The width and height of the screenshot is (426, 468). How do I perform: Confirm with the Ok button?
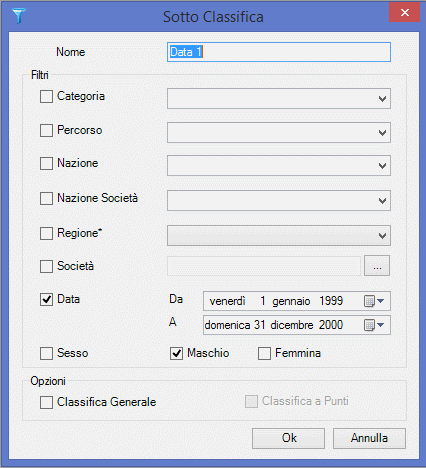coord(288,438)
